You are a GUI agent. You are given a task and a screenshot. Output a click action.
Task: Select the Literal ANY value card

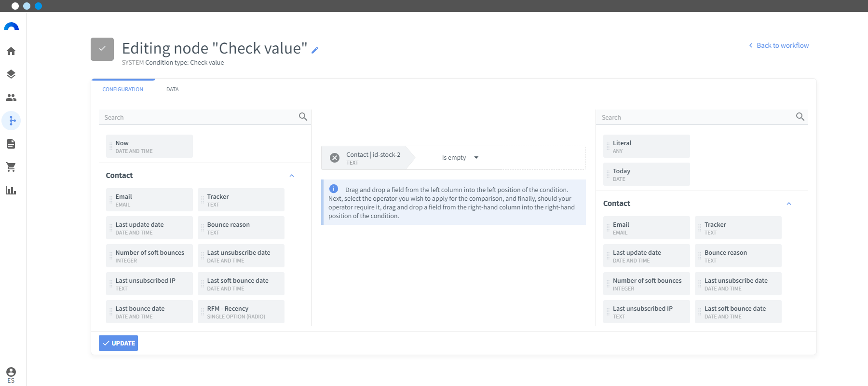tap(647, 146)
